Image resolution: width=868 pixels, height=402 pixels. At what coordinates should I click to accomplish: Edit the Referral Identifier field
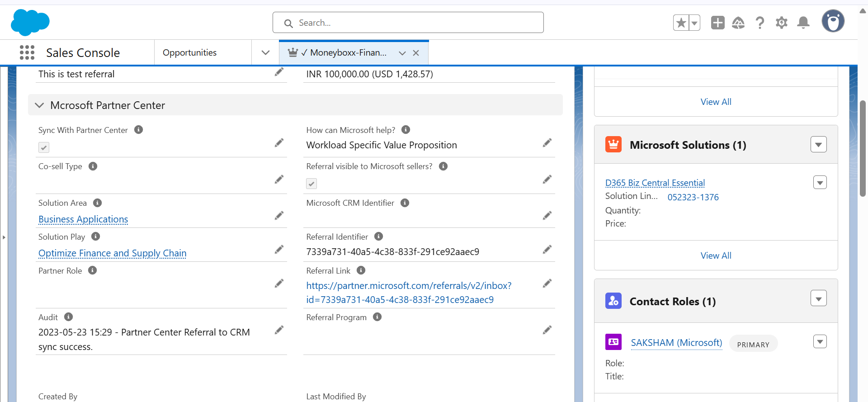point(547,250)
